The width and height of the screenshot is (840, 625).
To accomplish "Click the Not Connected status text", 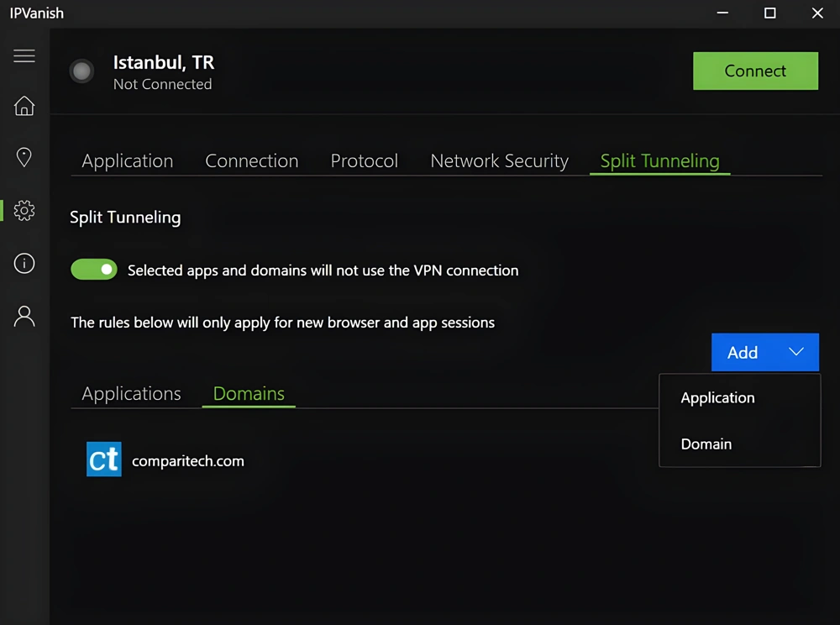I will pyautogui.click(x=162, y=84).
